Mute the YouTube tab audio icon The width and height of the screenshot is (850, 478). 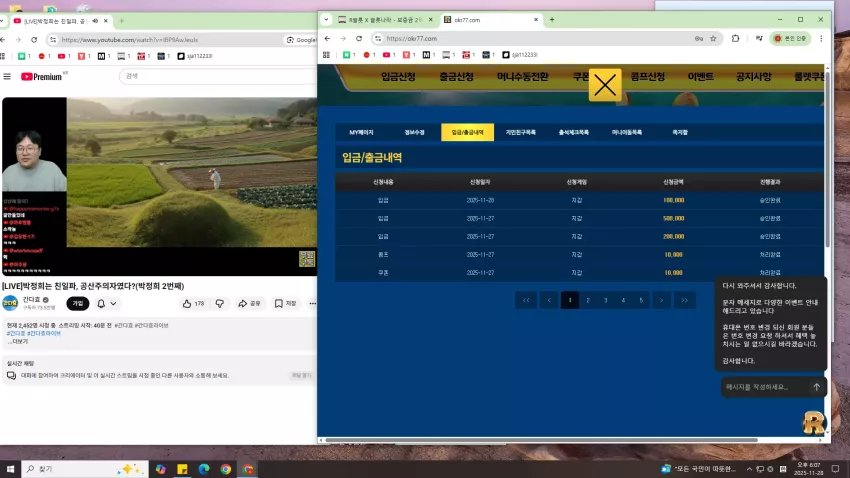[95, 21]
